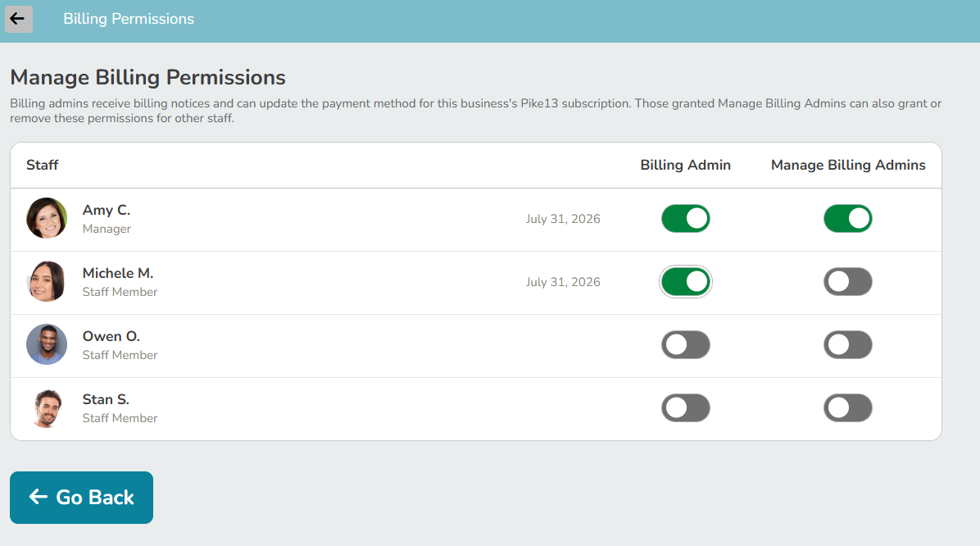Click the Staff column header

43,165
